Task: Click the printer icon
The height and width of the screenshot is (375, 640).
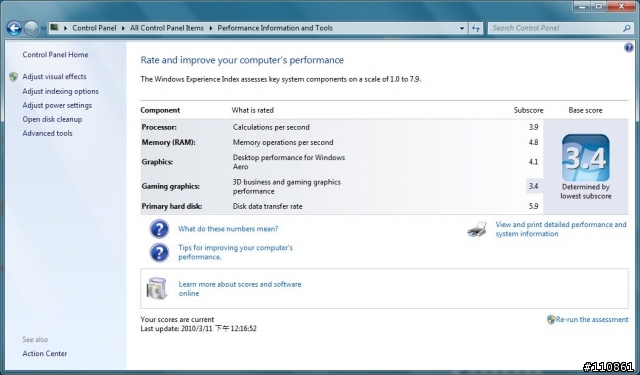Action: (477, 230)
